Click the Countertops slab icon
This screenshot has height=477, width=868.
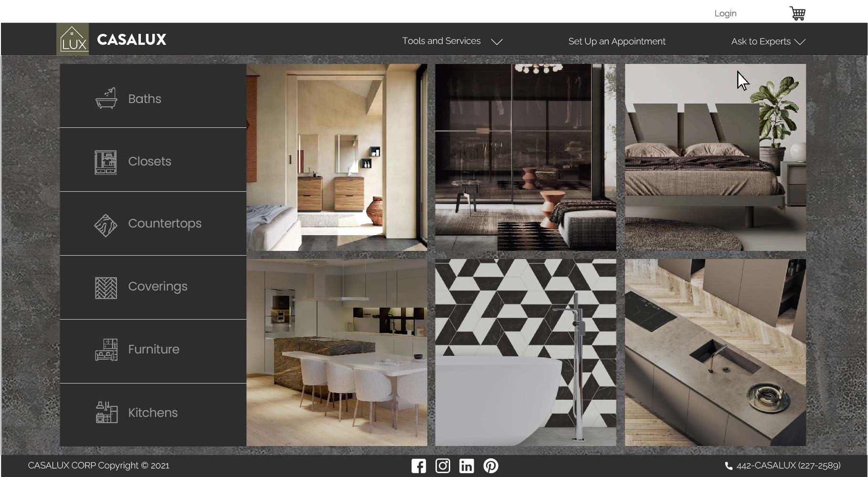(x=106, y=225)
